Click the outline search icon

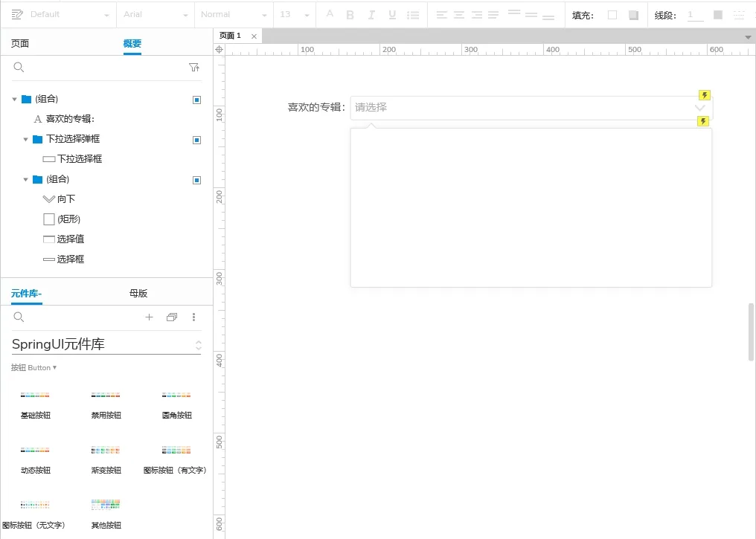tap(19, 67)
